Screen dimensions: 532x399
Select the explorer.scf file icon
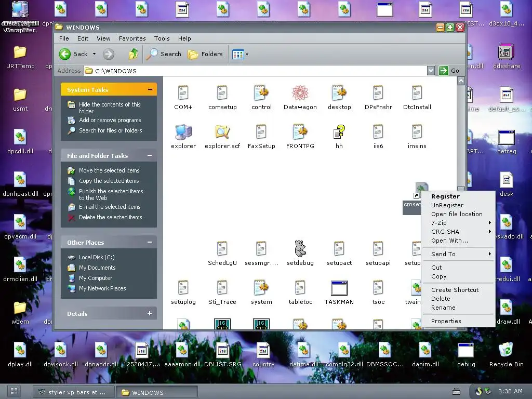[222, 137]
